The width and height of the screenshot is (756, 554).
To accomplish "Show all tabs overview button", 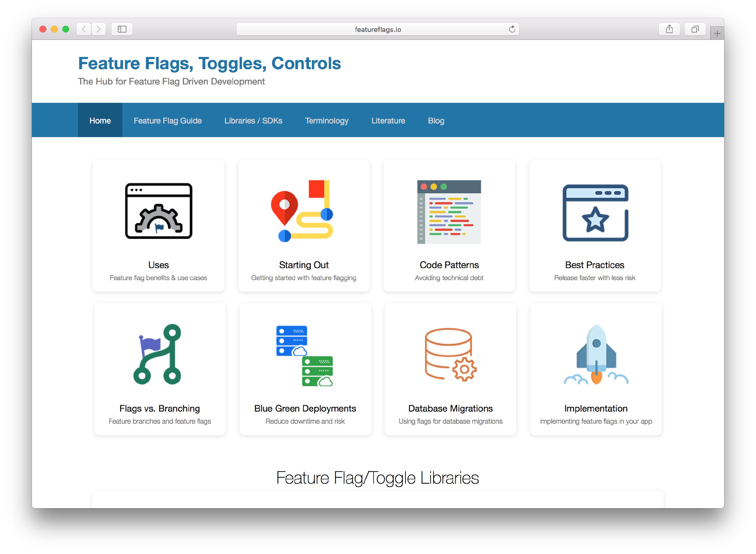I will pos(695,29).
